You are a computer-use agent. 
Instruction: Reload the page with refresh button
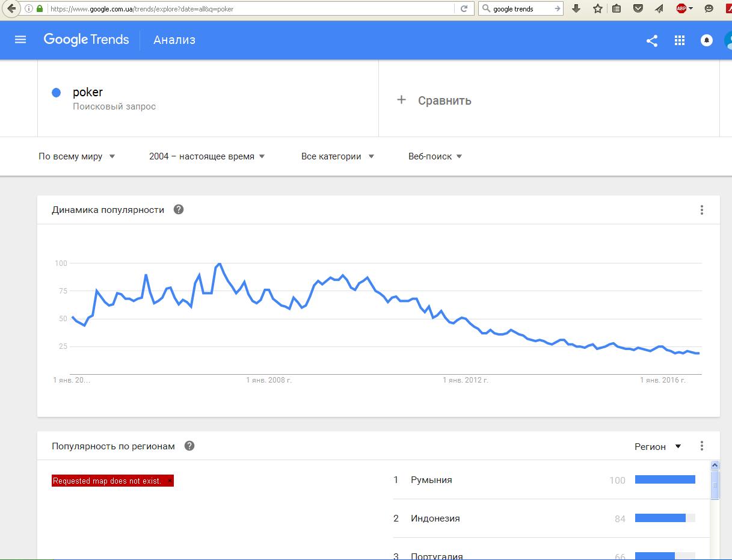[x=464, y=8]
